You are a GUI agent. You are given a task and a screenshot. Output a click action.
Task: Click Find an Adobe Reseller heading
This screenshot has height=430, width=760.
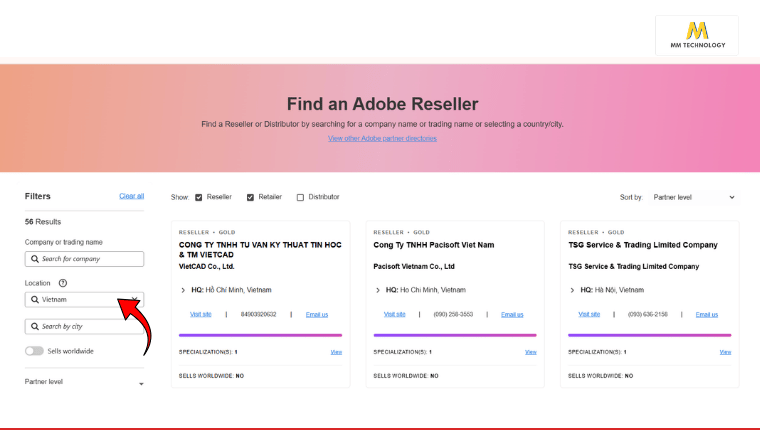382,104
